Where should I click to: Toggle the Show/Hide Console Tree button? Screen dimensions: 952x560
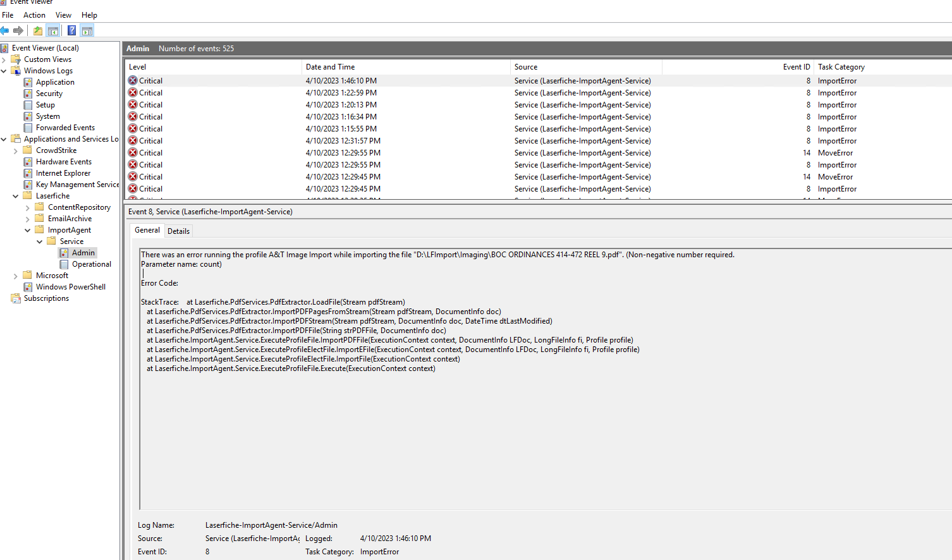tap(53, 30)
